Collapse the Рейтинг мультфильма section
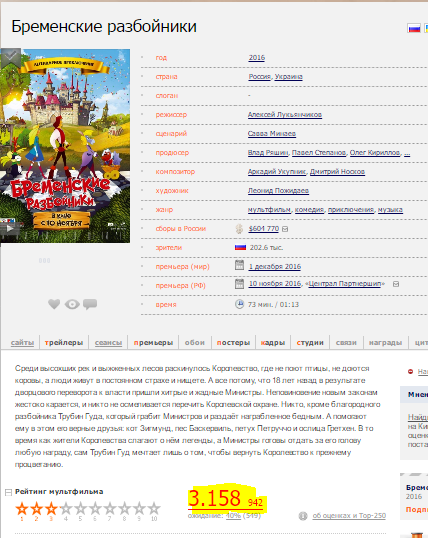The height and width of the screenshot is (538, 428). tap(9, 492)
